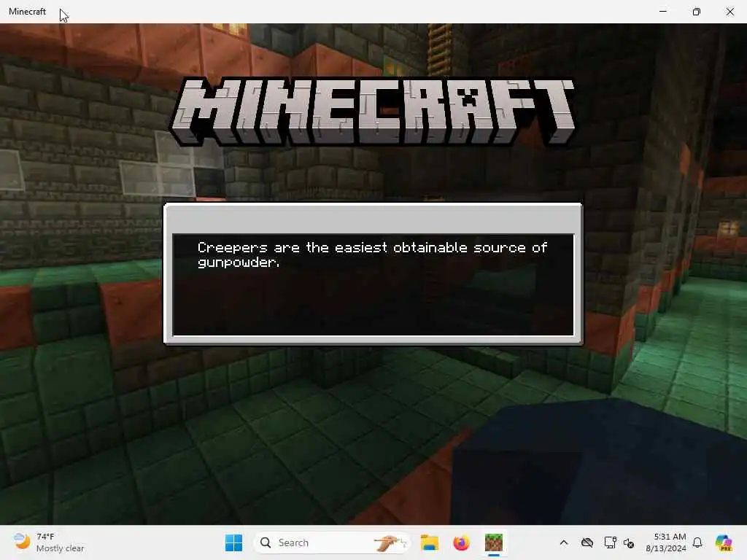Click the Minecraft window title text
The image size is (747, 560).
coord(27,12)
